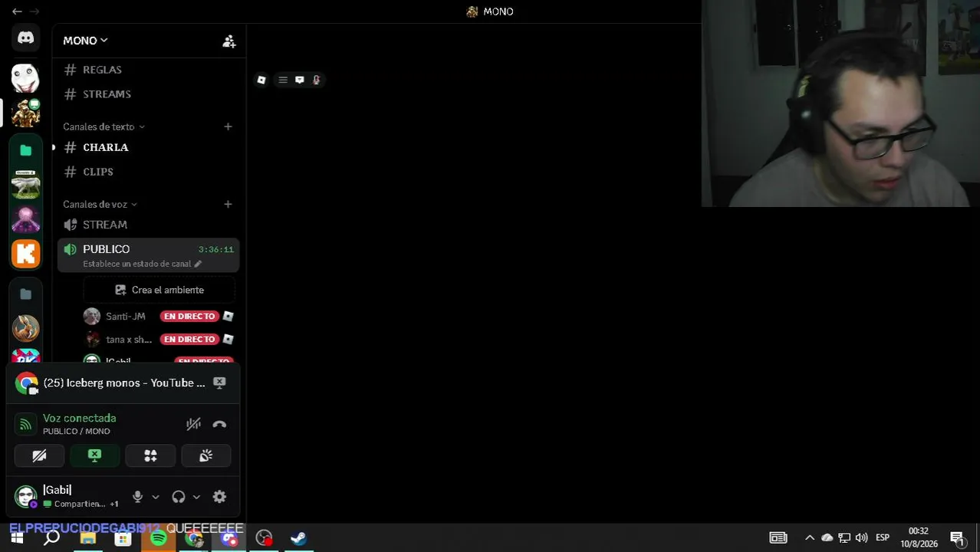Image resolution: width=980 pixels, height=552 pixels.
Task: Disconnect from voice with the phone icon
Action: [x=219, y=424]
